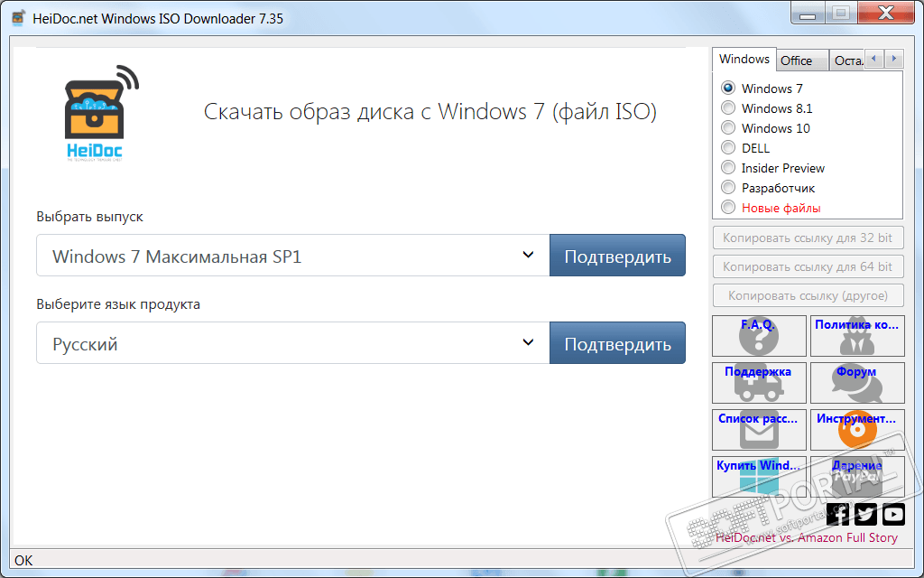Select the Windows 10 radio button
Image resolution: width=924 pixels, height=578 pixels.
point(728,128)
